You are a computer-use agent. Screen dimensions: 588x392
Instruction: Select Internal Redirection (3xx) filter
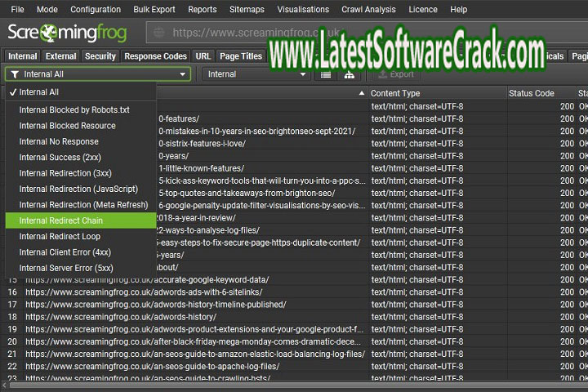[81, 173]
